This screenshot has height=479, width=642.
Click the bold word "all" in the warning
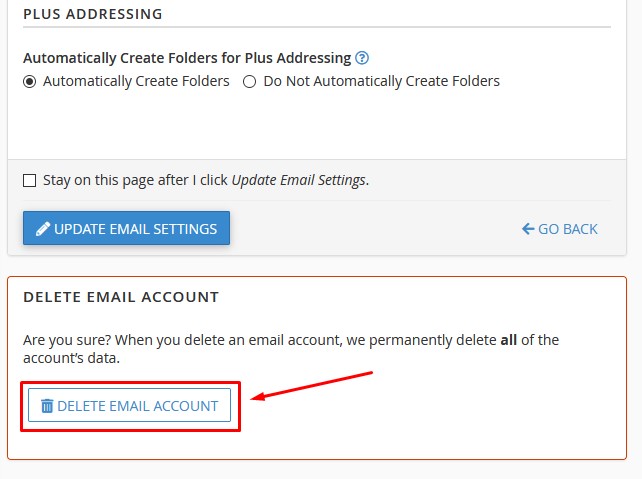point(509,340)
